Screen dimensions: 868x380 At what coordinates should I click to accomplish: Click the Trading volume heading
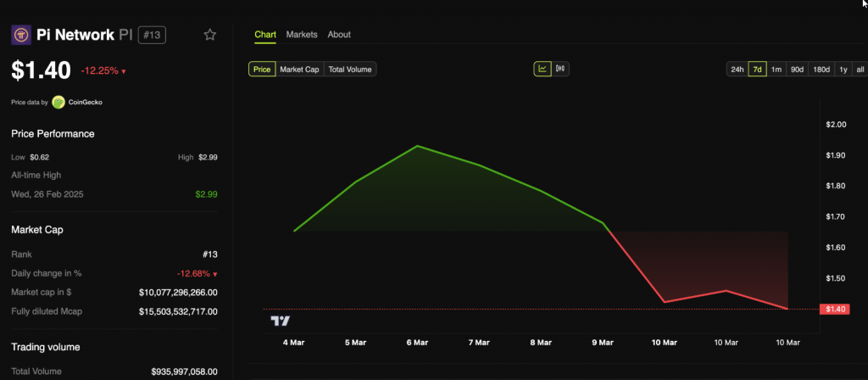(x=46, y=347)
